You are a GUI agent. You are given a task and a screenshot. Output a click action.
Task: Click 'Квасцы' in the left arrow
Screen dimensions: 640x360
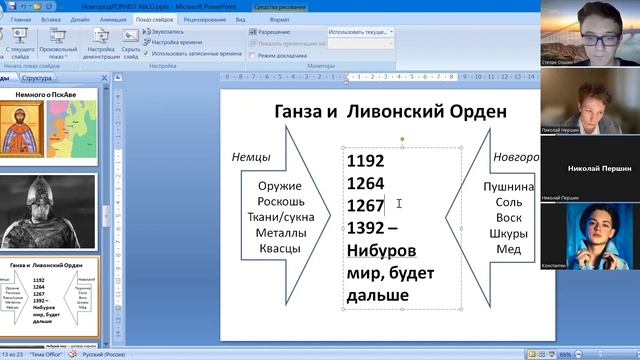[x=280, y=248]
